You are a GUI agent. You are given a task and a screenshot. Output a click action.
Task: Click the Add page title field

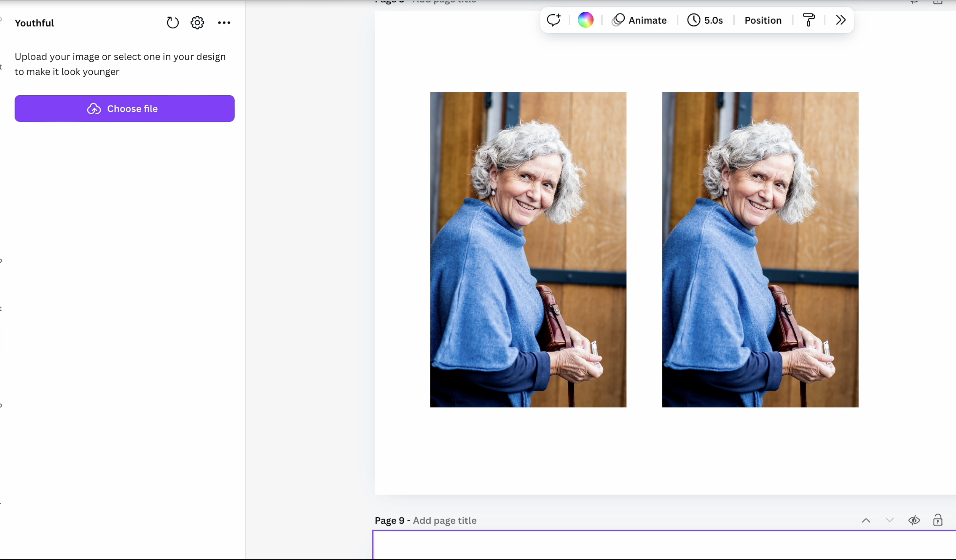point(444,520)
